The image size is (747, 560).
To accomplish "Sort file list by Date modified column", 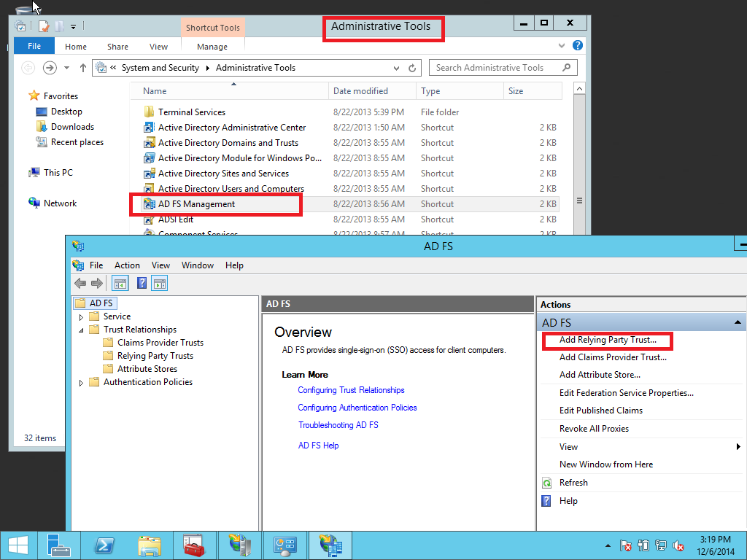I will click(x=360, y=91).
